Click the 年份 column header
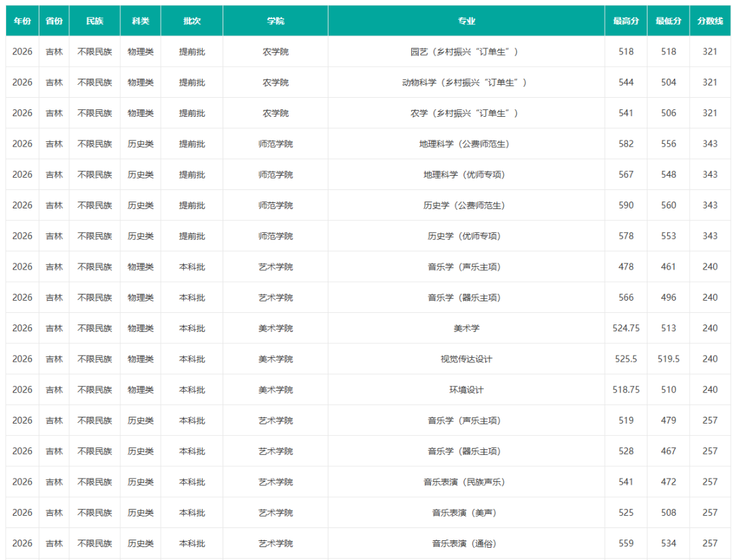733x560 pixels. [x=22, y=20]
